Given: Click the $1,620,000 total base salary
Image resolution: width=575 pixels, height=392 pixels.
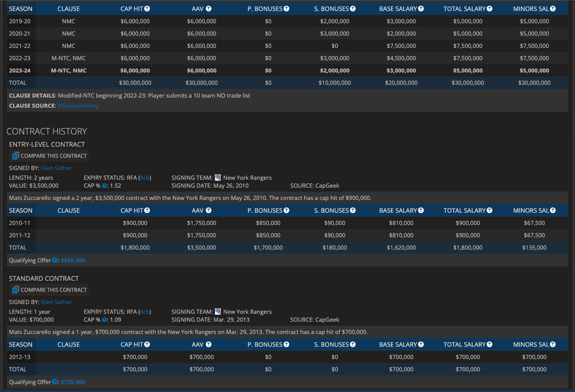Looking at the screenshot, I should click(401, 247).
